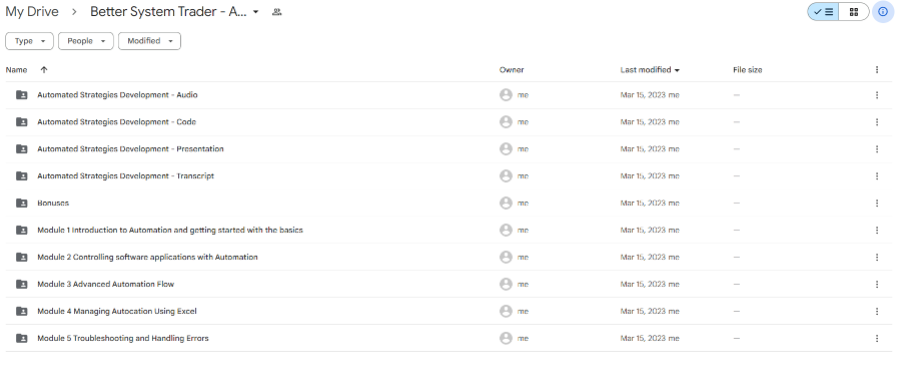Click the shared people icon beside folder title
This screenshot has width=902, height=368.
(277, 12)
